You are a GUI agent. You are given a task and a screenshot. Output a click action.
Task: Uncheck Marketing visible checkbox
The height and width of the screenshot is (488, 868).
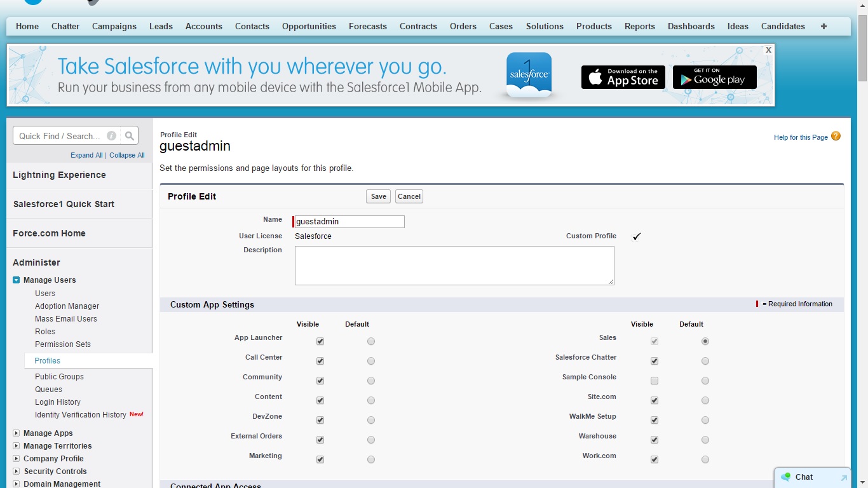[320, 459]
